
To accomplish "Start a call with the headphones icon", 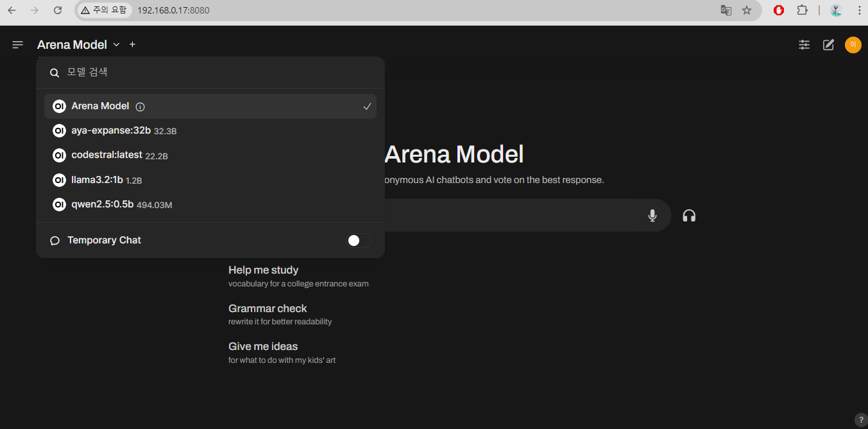I will point(689,215).
